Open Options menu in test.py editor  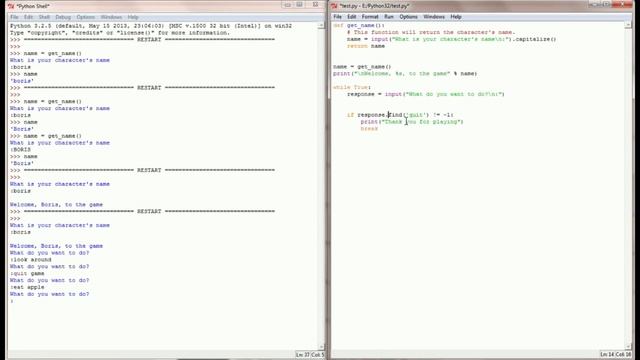coord(408,17)
